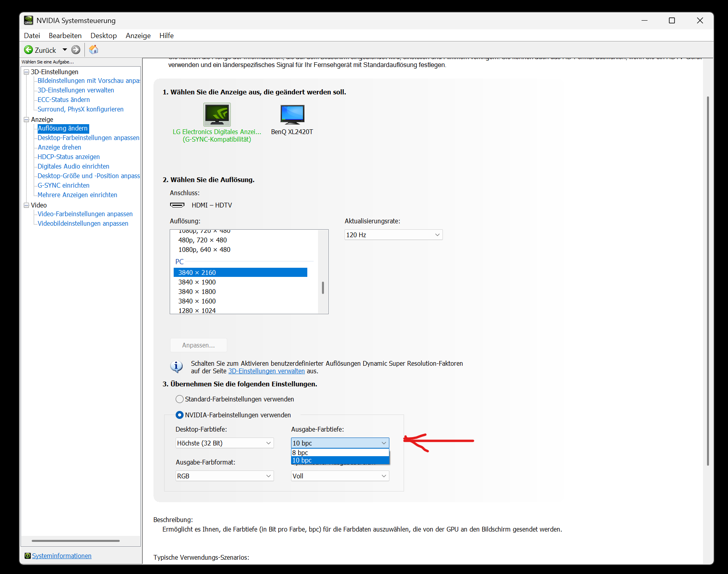Open Bildeinstellungen mit Vorschau anpassen
The image size is (728, 574).
pos(89,81)
